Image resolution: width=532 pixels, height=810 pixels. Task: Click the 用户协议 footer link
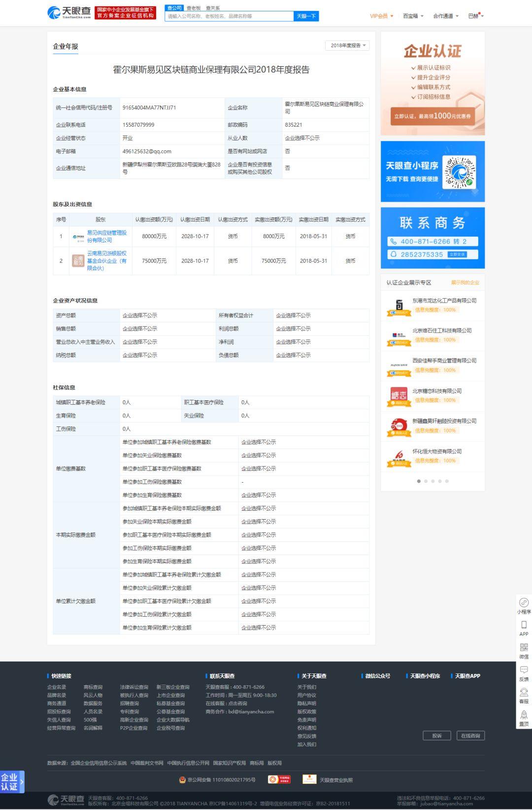click(x=307, y=696)
